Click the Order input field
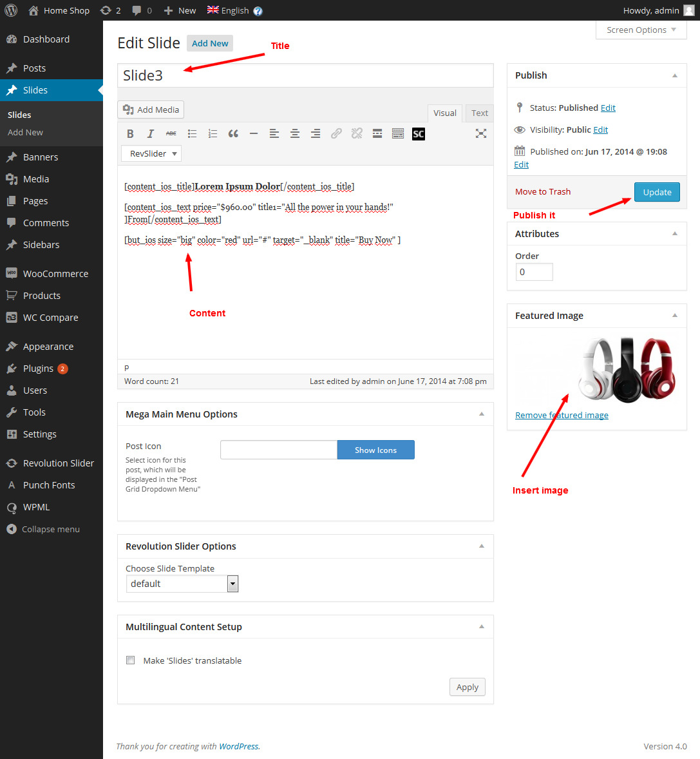Image resolution: width=700 pixels, height=759 pixels. tap(534, 272)
